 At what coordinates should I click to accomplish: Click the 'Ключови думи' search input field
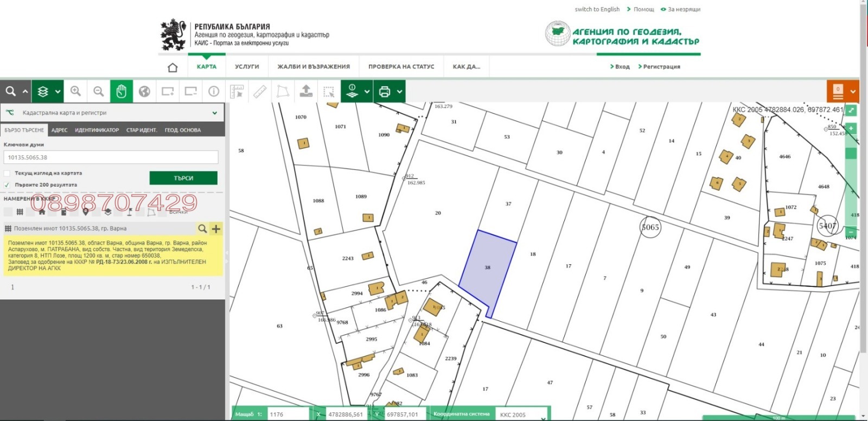pyautogui.click(x=111, y=157)
